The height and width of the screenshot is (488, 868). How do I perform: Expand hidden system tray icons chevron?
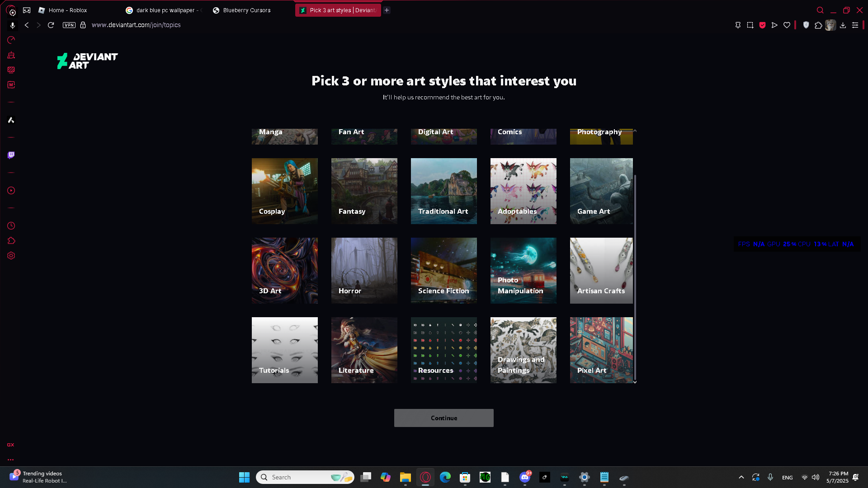point(741,477)
